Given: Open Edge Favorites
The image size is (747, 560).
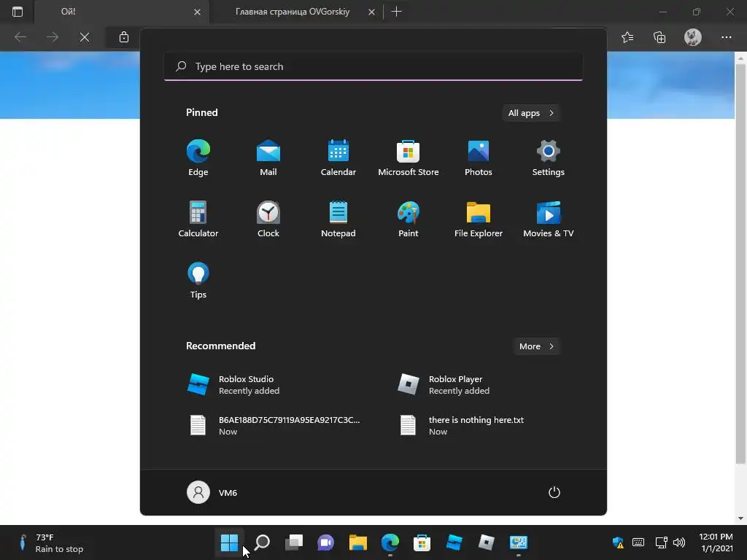Looking at the screenshot, I should (x=627, y=37).
